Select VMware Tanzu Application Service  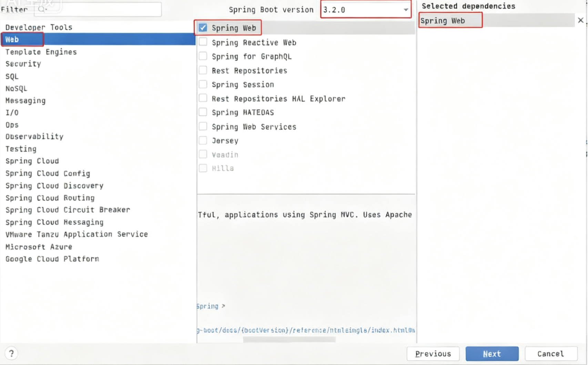tap(98, 234)
